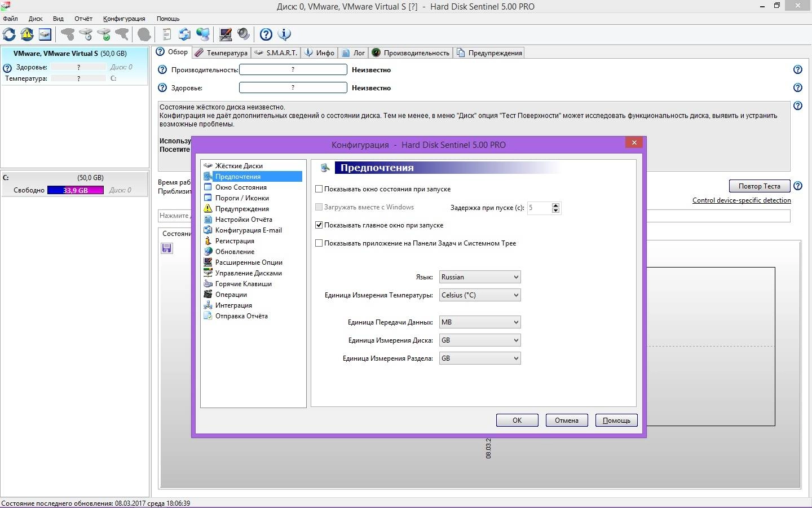Open the Вид menu
This screenshot has height=508, width=812.
58,19
